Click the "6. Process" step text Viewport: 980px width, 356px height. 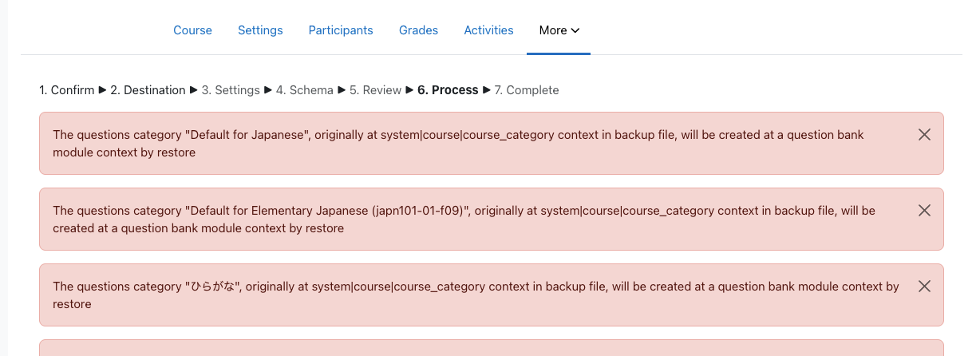448,90
